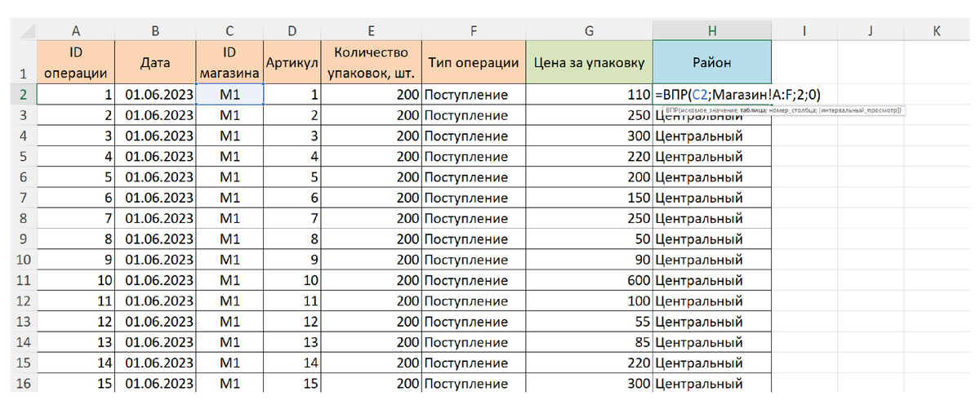
Task: Click 'Поступление' cell in row 10
Action: coord(473,260)
